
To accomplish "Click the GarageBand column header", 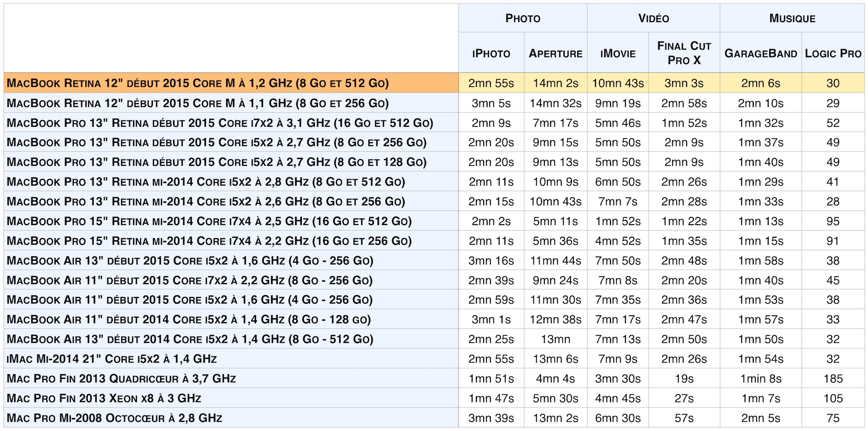I will click(760, 53).
